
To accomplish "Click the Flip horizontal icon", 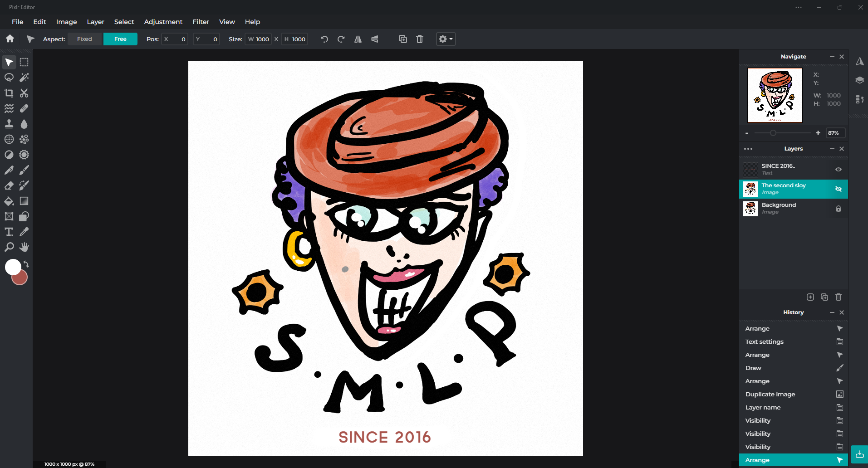I will pyautogui.click(x=358, y=39).
